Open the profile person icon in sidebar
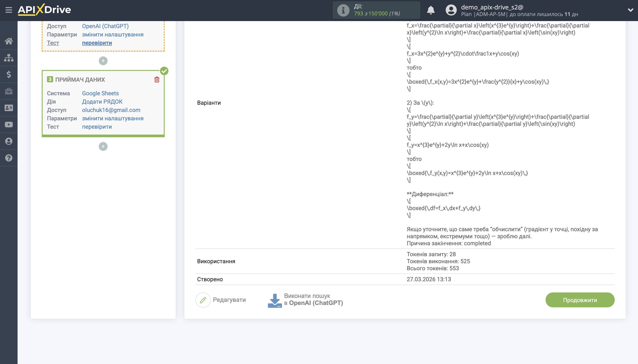The height and width of the screenshot is (364, 638). (9, 141)
